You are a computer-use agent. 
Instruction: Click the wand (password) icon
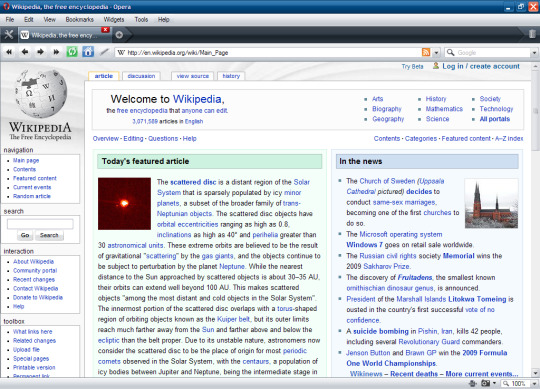click(104, 52)
